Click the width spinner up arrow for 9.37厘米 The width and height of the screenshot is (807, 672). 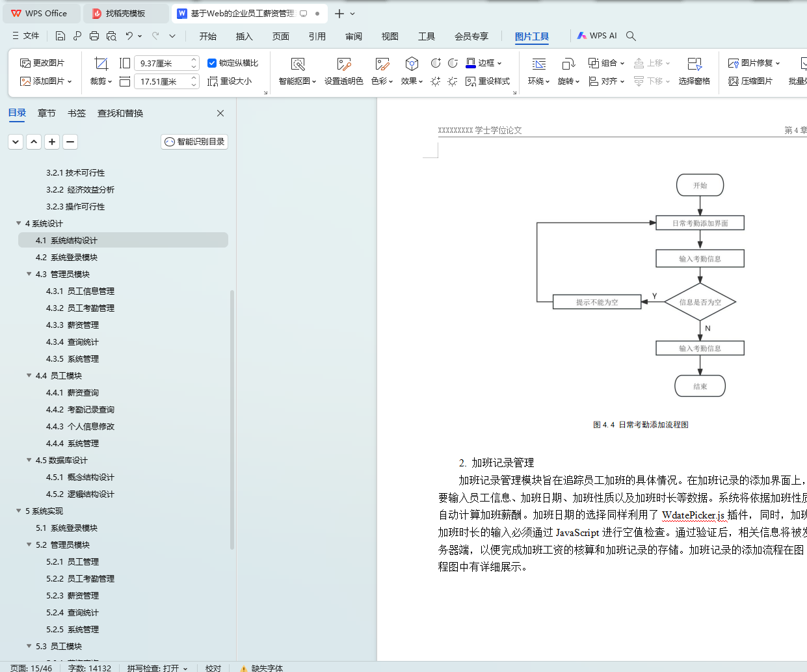pyautogui.click(x=194, y=60)
